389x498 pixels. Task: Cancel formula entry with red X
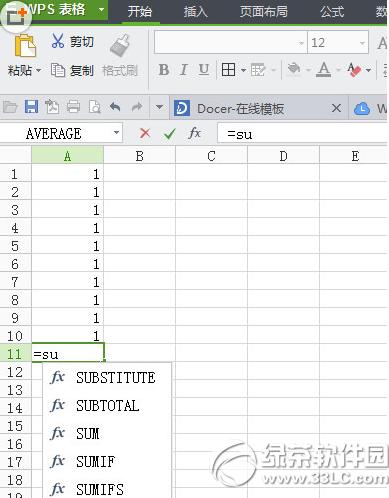click(x=145, y=134)
